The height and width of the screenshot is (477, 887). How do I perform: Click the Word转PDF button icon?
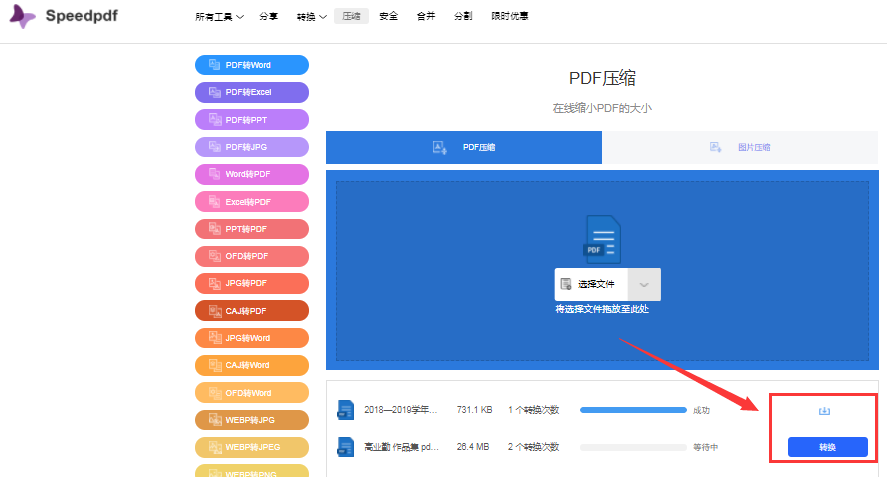click(x=214, y=174)
